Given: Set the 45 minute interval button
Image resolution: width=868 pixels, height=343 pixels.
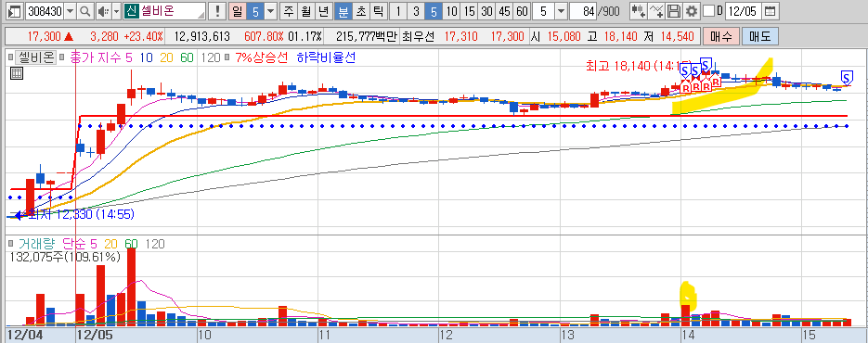Looking at the screenshot, I should tap(504, 11).
